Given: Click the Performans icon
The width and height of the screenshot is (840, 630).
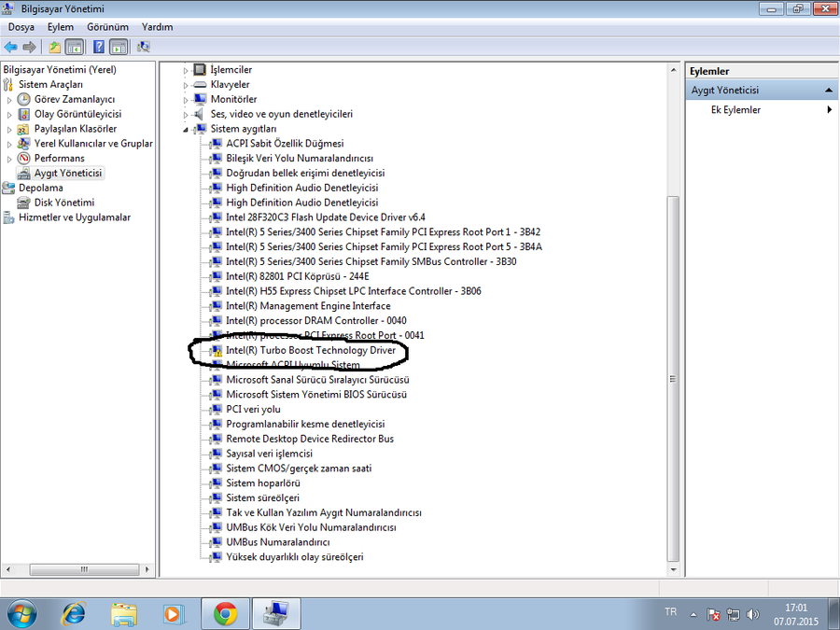Looking at the screenshot, I should pos(23,158).
